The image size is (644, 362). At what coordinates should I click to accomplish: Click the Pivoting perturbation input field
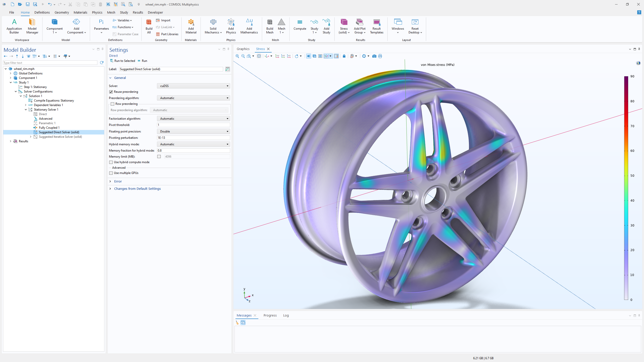tap(193, 138)
